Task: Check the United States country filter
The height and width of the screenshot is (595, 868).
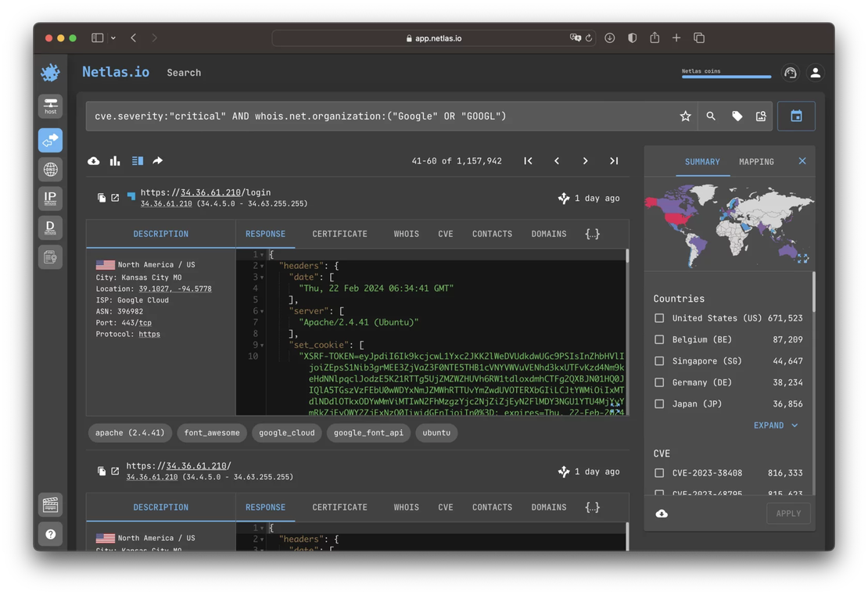Action: tap(660, 318)
